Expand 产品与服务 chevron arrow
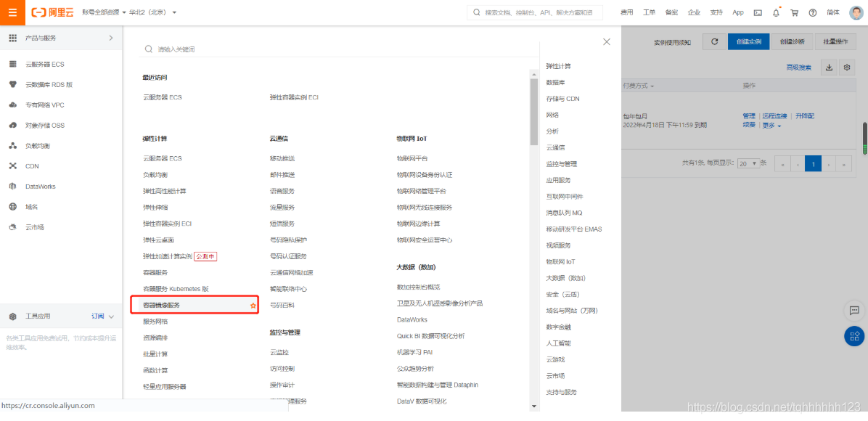The height and width of the screenshot is (421, 868). click(111, 38)
